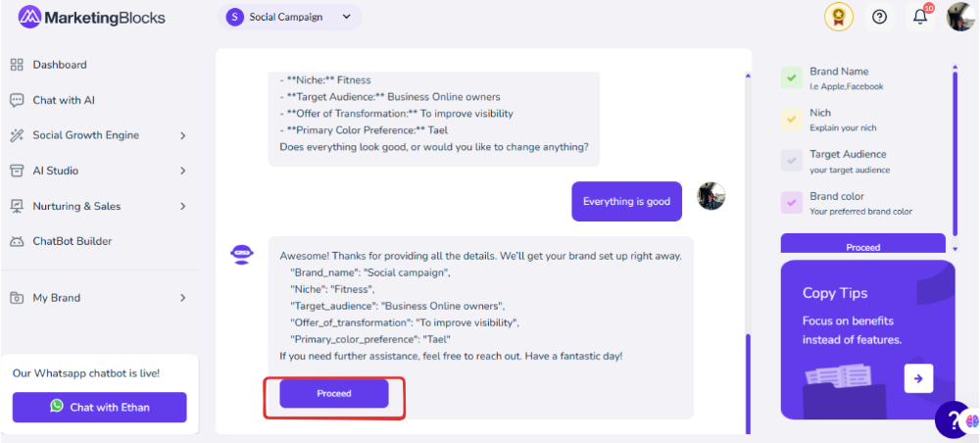Expand the My Brand section
This screenshot has width=980, height=443.
(99, 298)
